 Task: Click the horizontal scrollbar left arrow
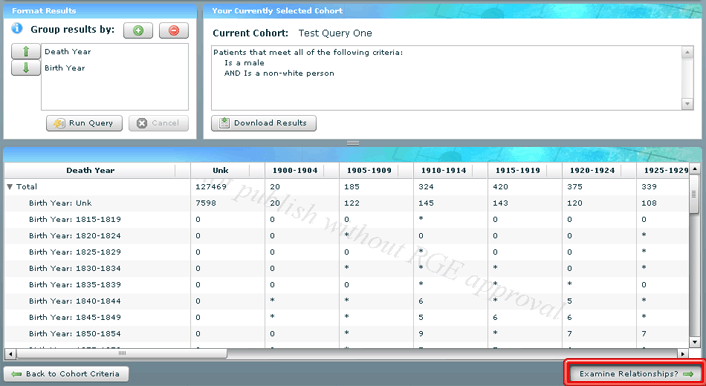10,354
